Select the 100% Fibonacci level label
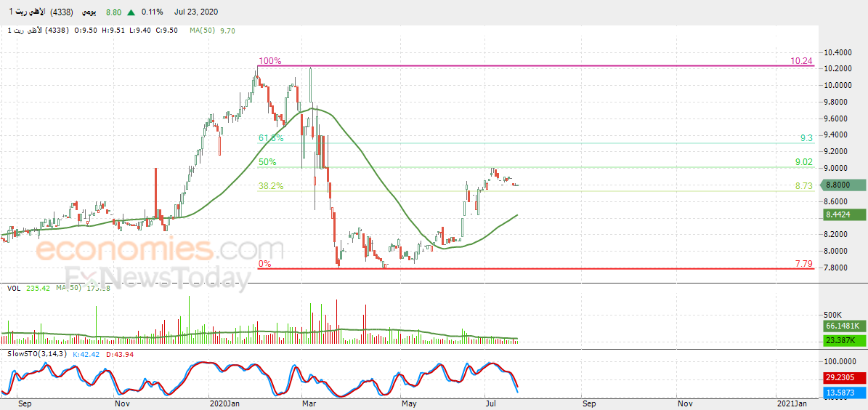This screenshot has height=410, width=868. tap(269, 61)
